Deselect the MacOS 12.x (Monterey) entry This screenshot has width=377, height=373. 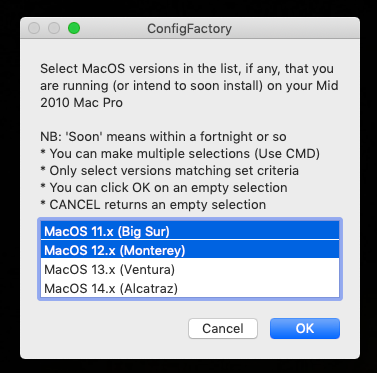(190, 250)
